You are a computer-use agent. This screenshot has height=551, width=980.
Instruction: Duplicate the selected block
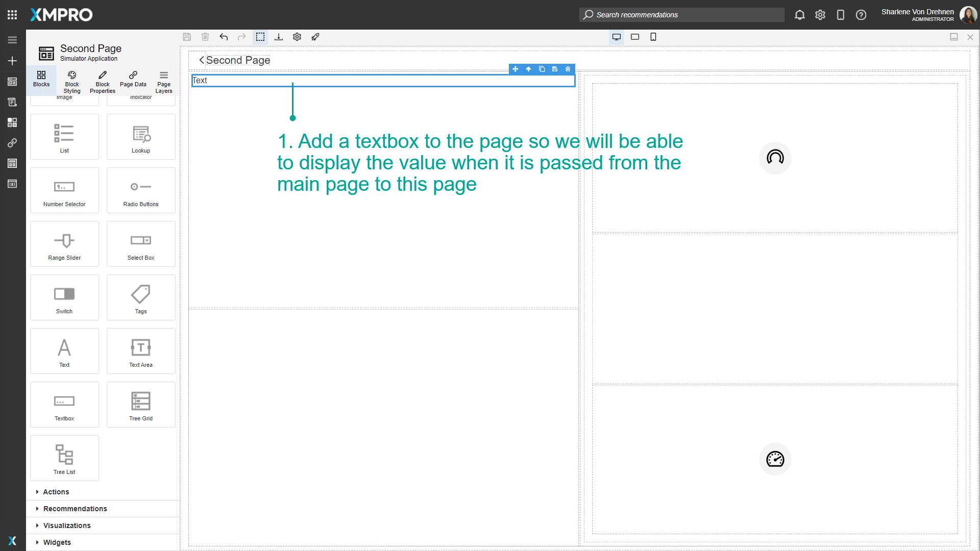[542, 69]
